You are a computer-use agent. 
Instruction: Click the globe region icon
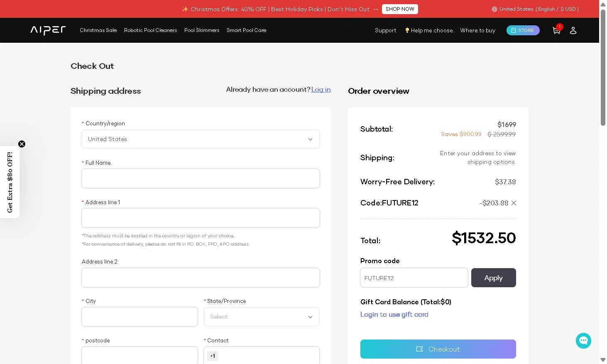(x=494, y=9)
